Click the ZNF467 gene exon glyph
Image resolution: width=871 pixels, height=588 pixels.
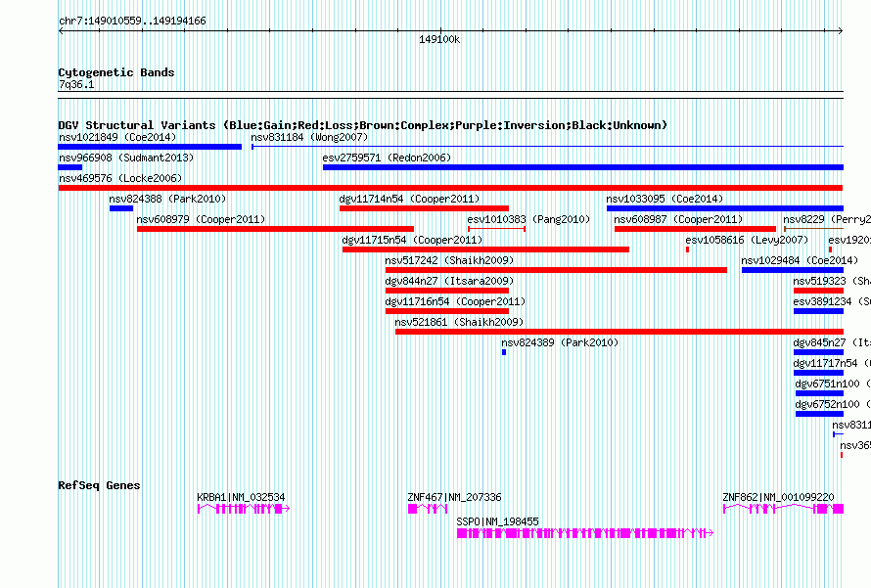[x=428, y=509]
